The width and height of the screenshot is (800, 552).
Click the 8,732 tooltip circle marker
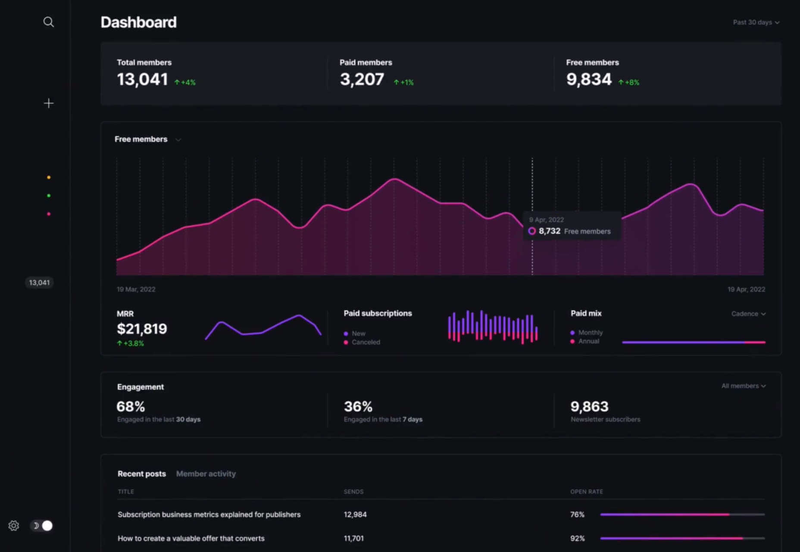coord(532,231)
